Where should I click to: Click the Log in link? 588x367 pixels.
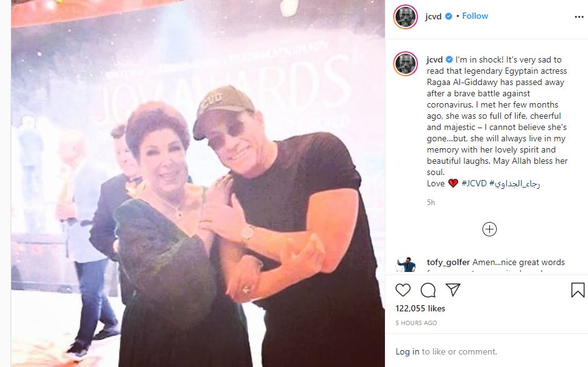[407, 351]
